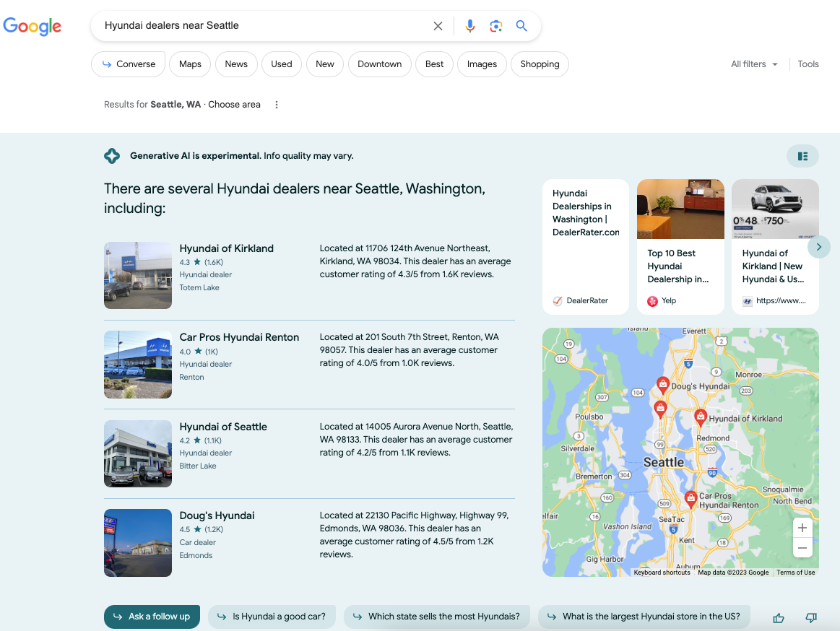The width and height of the screenshot is (840, 631).
Task: Open more options next to Choose area
Action: click(x=277, y=105)
